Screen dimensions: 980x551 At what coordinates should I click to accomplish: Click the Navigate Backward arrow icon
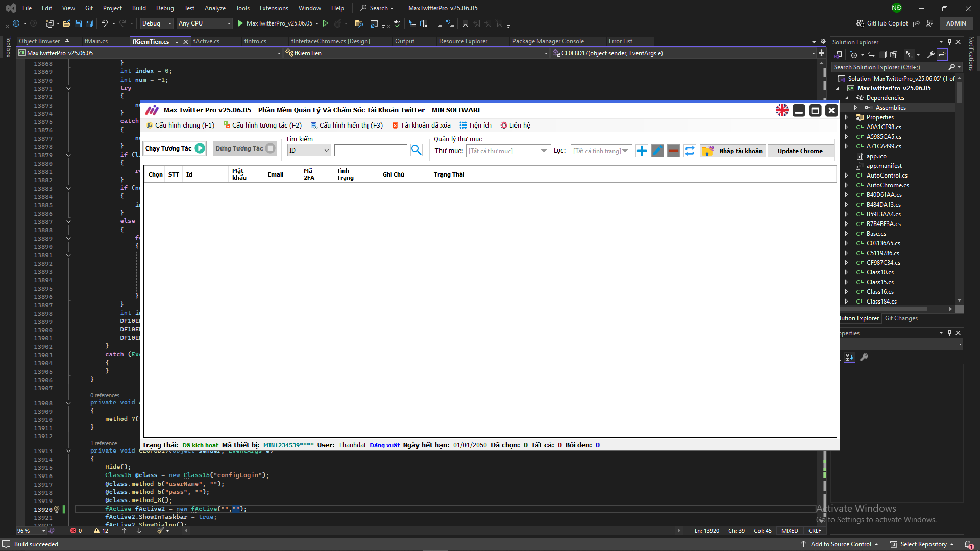(16, 23)
